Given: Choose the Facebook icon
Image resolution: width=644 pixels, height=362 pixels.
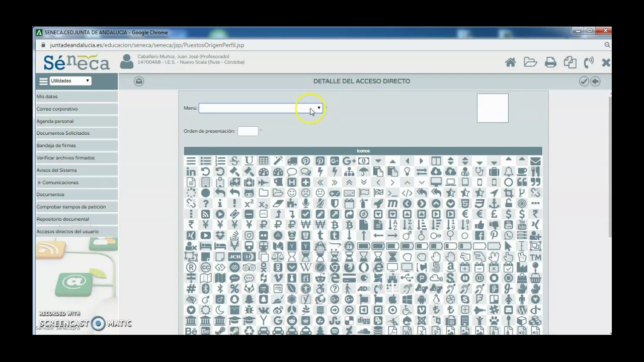Looking at the screenshot, I should click(479, 235).
